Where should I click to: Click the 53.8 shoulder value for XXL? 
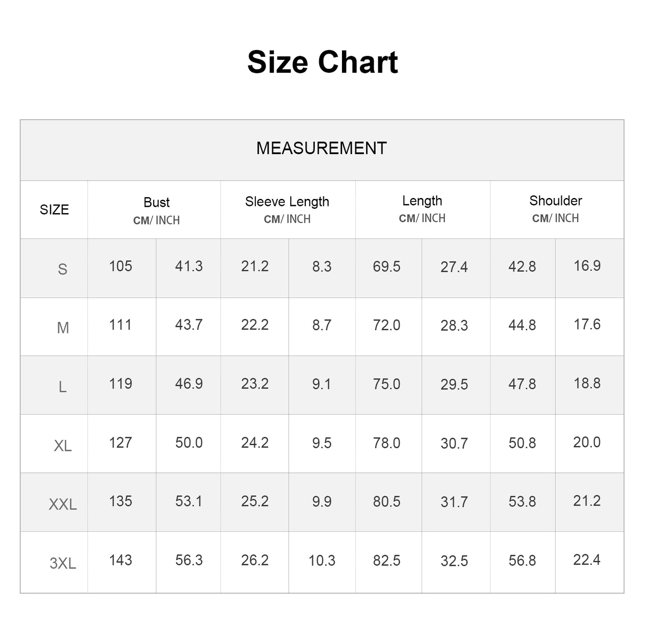click(522, 502)
